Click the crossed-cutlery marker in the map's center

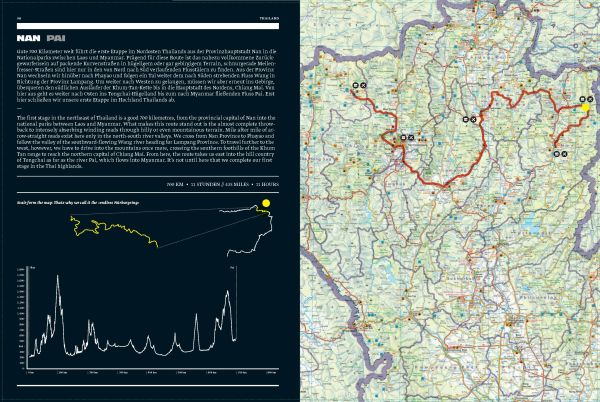473,117
